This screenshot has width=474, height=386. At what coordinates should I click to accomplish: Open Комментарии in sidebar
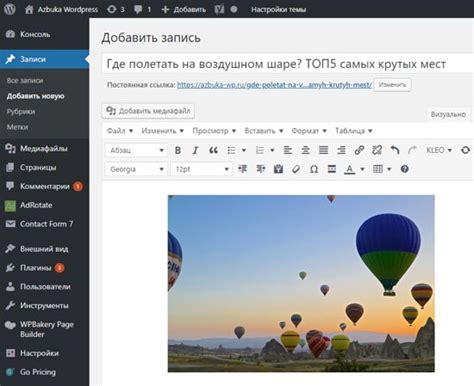click(x=44, y=186)
